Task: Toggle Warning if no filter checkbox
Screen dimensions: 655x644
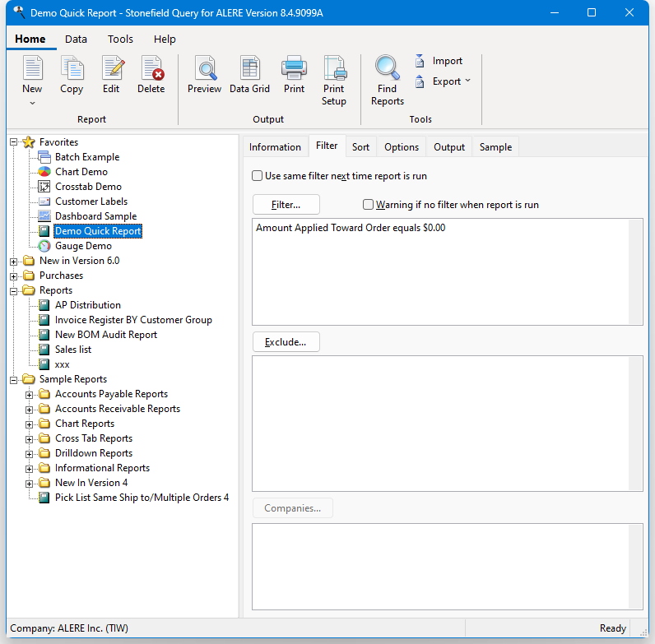Action: click(x=368, y=205)
